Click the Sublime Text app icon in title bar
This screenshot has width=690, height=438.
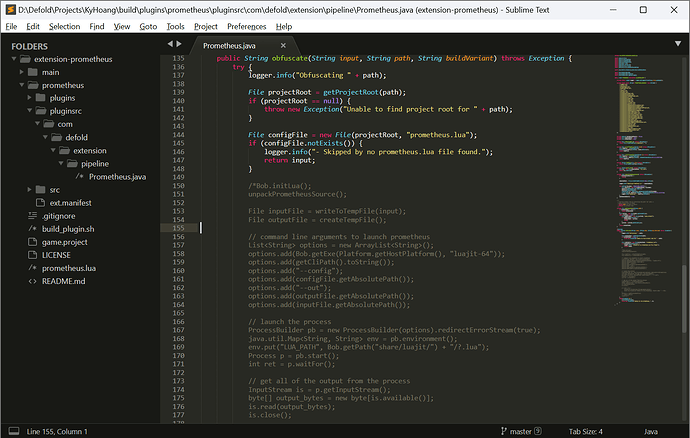11,10
